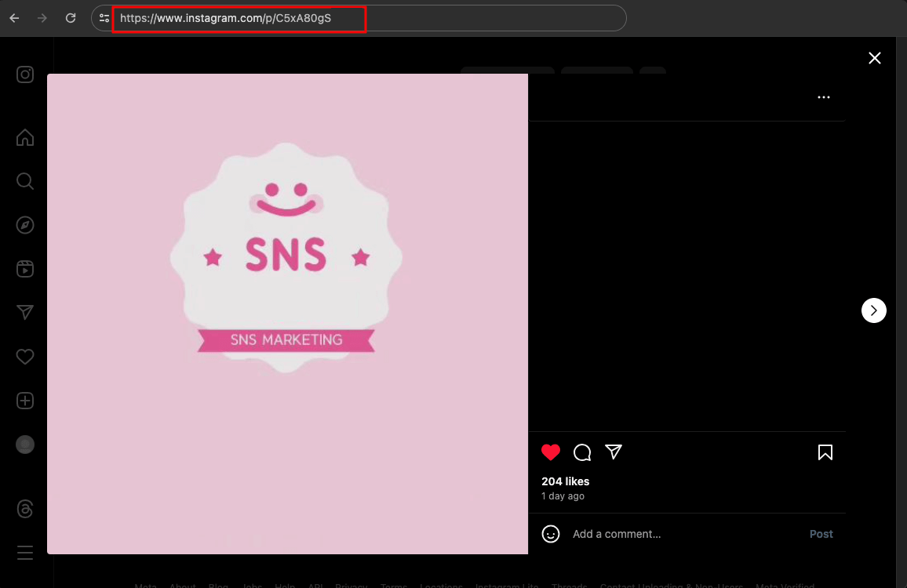Click the Post comment button

[821, 534]
